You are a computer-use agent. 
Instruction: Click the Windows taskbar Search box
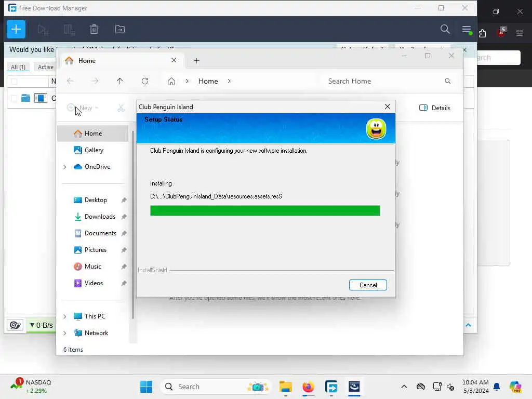click(216, 387)
